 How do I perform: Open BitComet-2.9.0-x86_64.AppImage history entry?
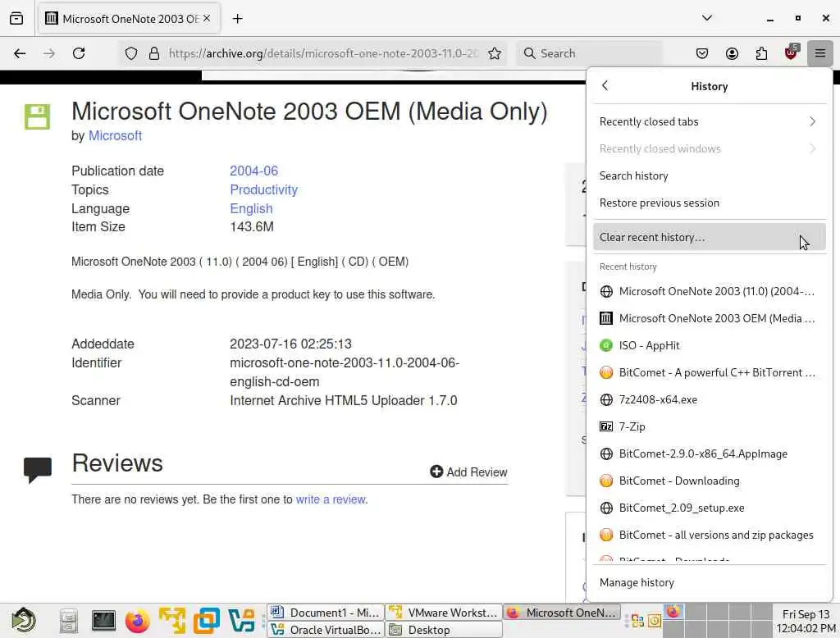(x=710, y=453)
